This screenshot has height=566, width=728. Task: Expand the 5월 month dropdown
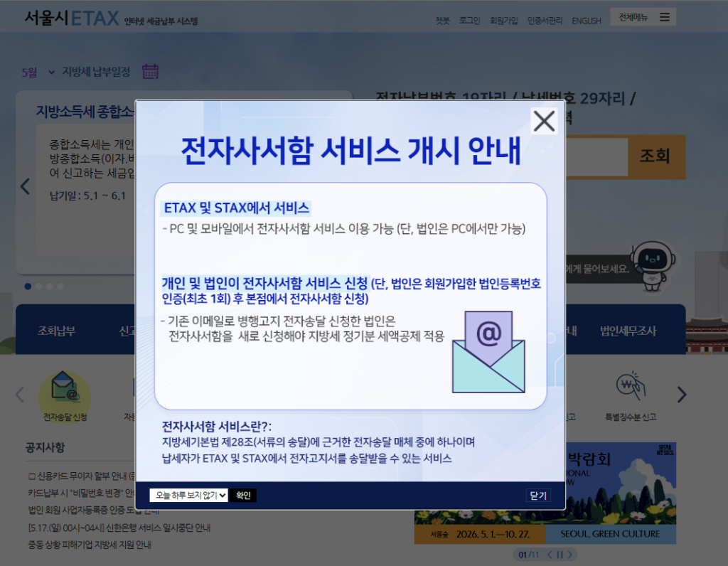(x=38, y=73)
